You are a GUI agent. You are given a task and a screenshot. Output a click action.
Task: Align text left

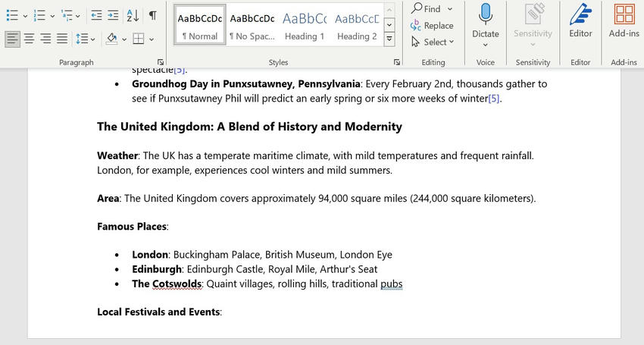click(x=13, y=39)
